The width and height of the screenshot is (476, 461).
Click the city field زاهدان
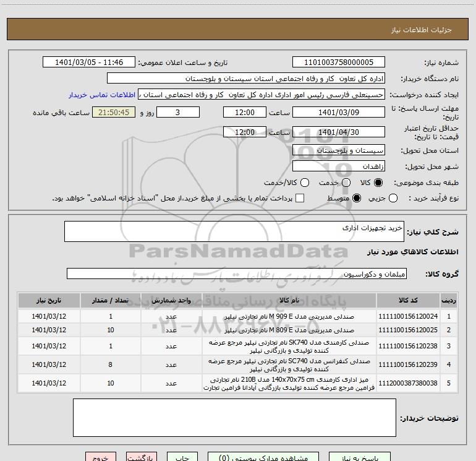[339, 166]
